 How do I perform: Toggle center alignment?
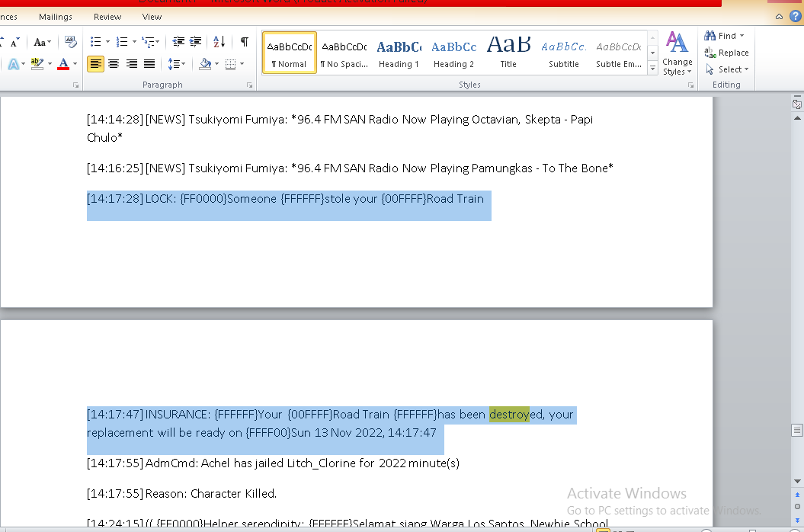point(114,64)
